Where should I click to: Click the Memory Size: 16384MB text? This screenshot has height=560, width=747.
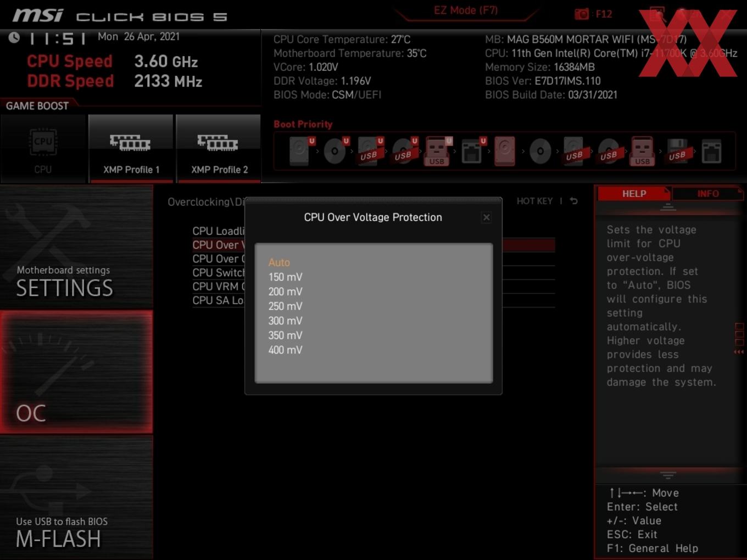click(x=540, y=67)
